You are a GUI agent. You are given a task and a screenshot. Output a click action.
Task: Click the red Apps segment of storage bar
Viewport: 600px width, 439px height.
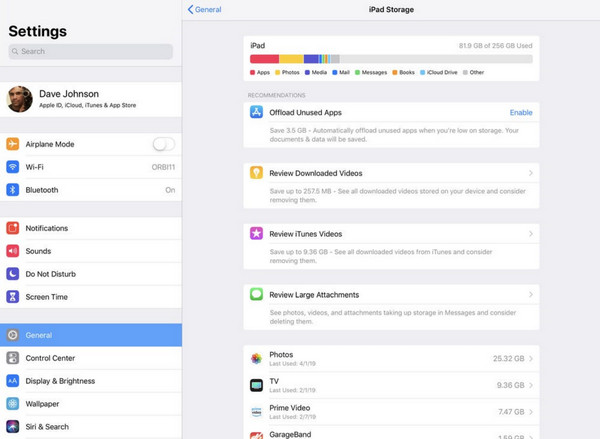[x=264, y=59]
